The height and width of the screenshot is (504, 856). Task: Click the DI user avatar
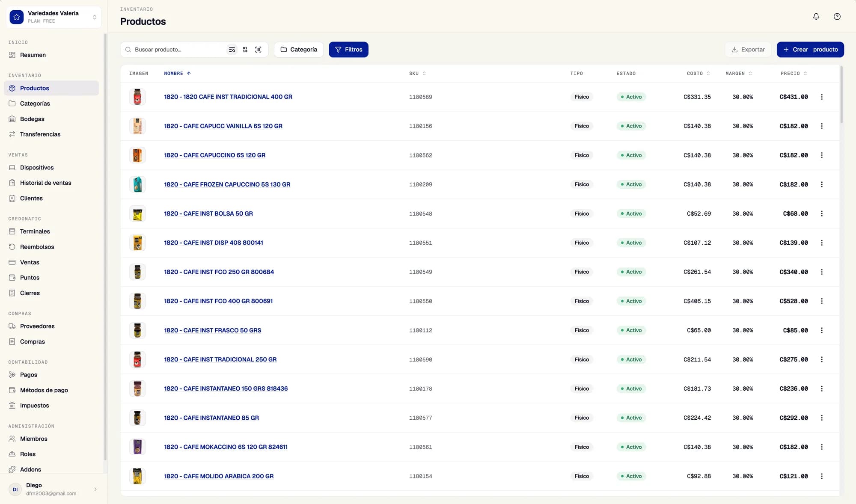click(x=15, y=489)
